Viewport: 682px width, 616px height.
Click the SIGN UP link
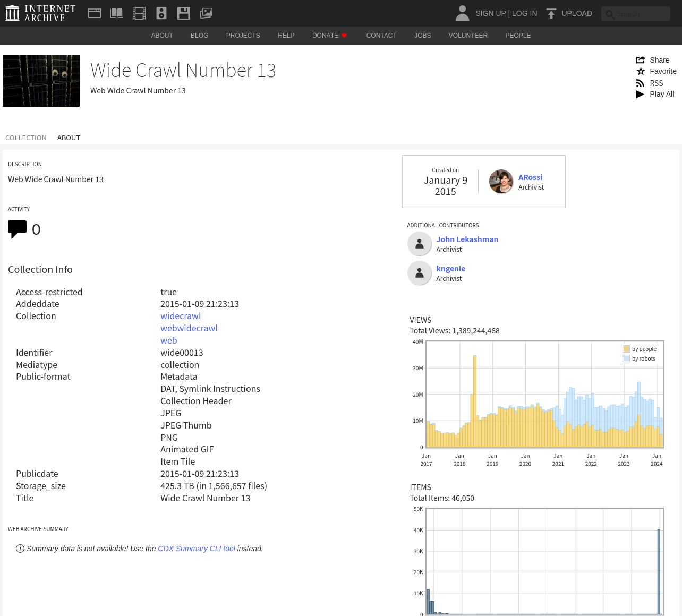pos(490,13)
